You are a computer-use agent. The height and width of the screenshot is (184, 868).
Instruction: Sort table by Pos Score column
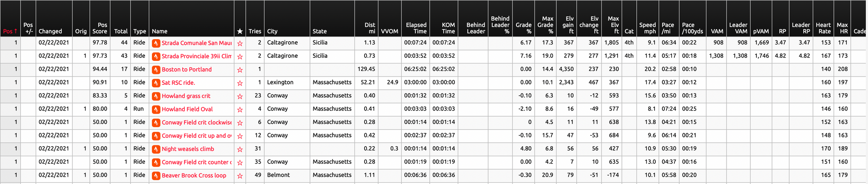pyautogui.click(x=100, y=28)
